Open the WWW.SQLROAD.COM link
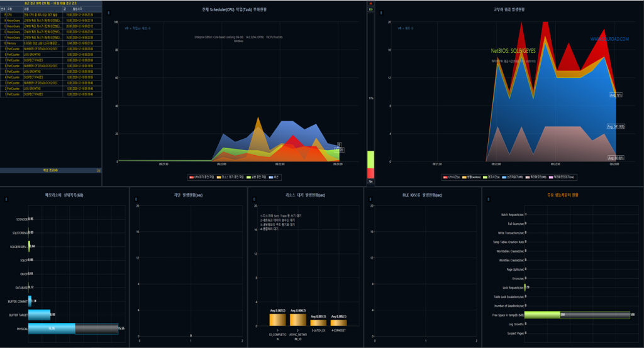 (x=609, y=40)
